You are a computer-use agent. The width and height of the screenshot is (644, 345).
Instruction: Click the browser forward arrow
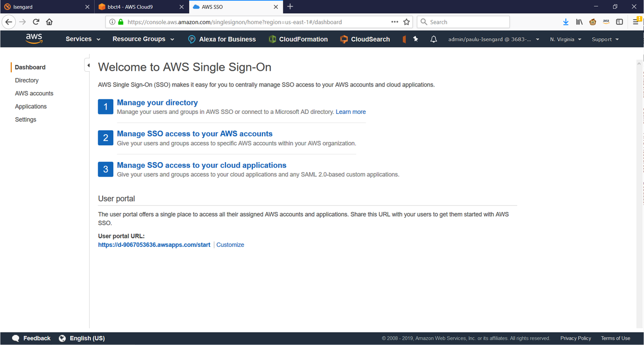coord(22,22)
